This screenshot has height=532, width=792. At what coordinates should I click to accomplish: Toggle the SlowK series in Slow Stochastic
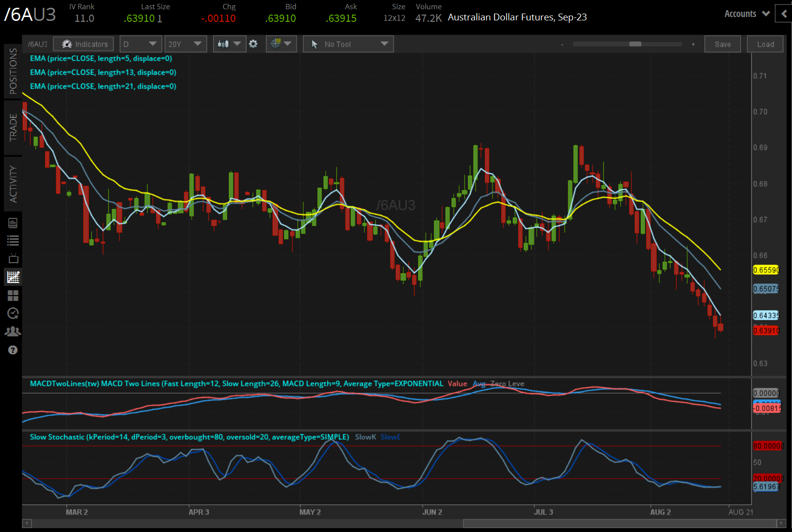coord(365,437)
